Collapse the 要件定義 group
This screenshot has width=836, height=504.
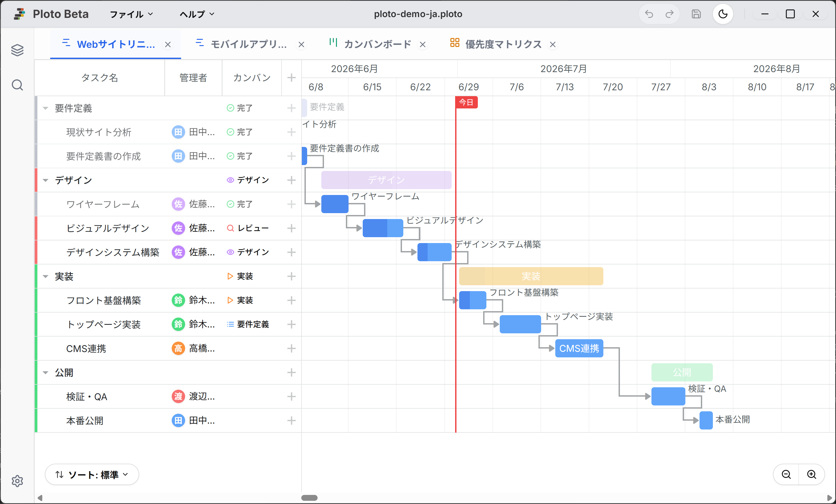[45, 108]
